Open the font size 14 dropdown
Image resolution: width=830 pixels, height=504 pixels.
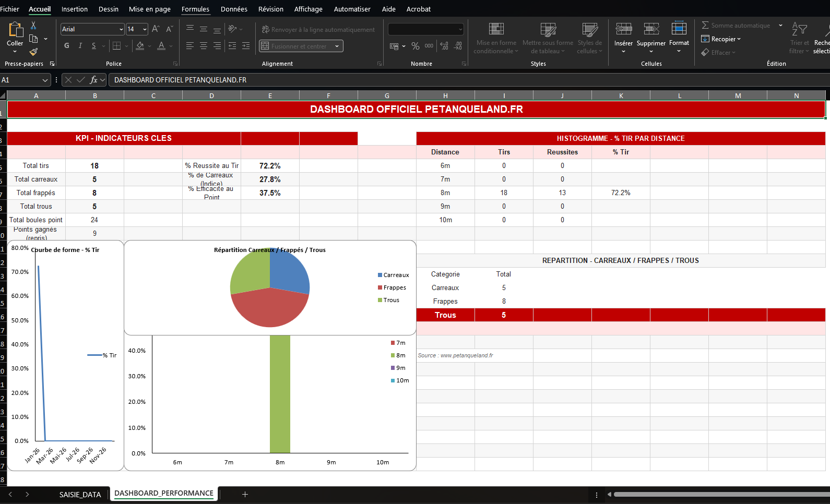click(145, 29)
